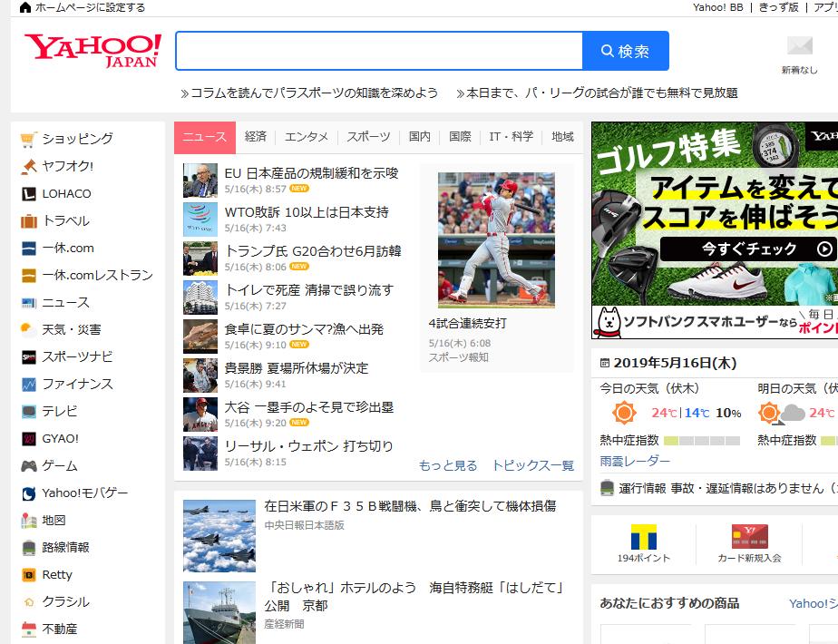
Task: Switch to the 経済 tab
Action: point(256,137)
